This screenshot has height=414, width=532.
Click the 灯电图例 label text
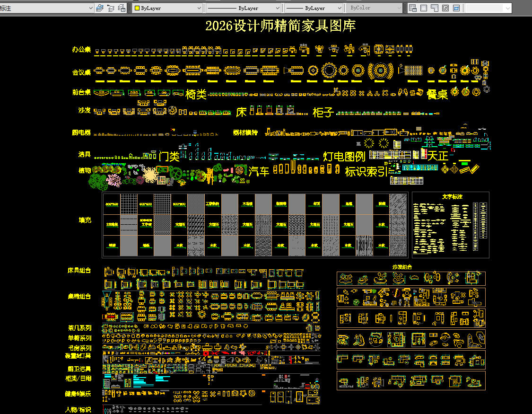(344, 156)
